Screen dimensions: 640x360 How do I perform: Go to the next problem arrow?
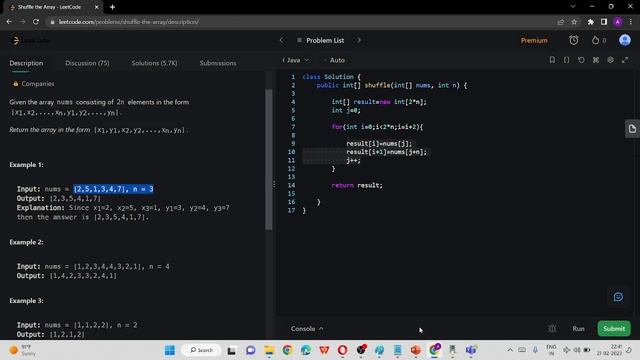pos(359,40)
